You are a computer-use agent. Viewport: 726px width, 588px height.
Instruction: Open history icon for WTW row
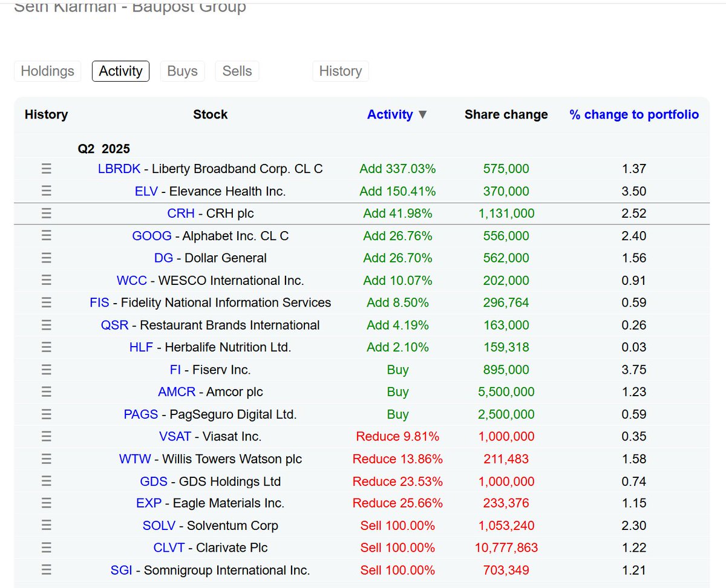tap(47, 459)
